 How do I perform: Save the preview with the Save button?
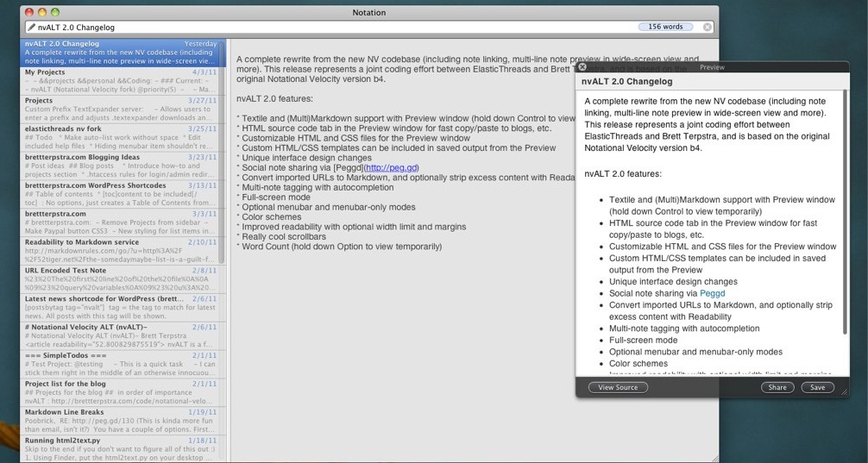pos(818,387)
